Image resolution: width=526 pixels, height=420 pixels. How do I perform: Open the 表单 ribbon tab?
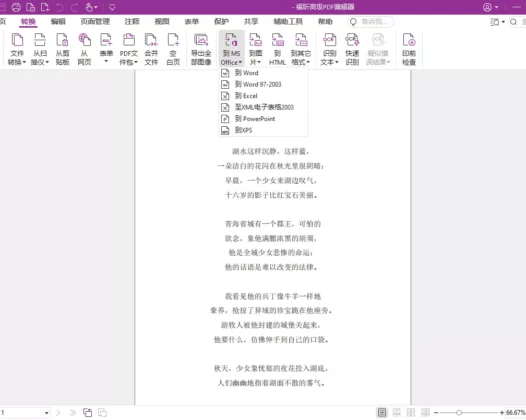192,22
